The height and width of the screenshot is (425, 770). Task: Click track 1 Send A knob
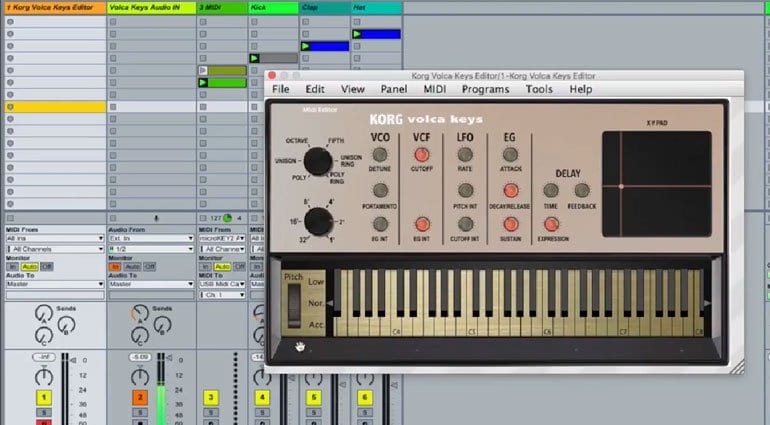pyautogui.click(x=43, y=314)
